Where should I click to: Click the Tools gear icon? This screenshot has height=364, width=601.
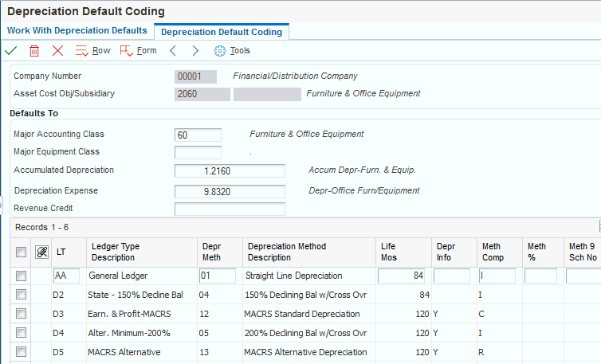[x=220, y=50]
